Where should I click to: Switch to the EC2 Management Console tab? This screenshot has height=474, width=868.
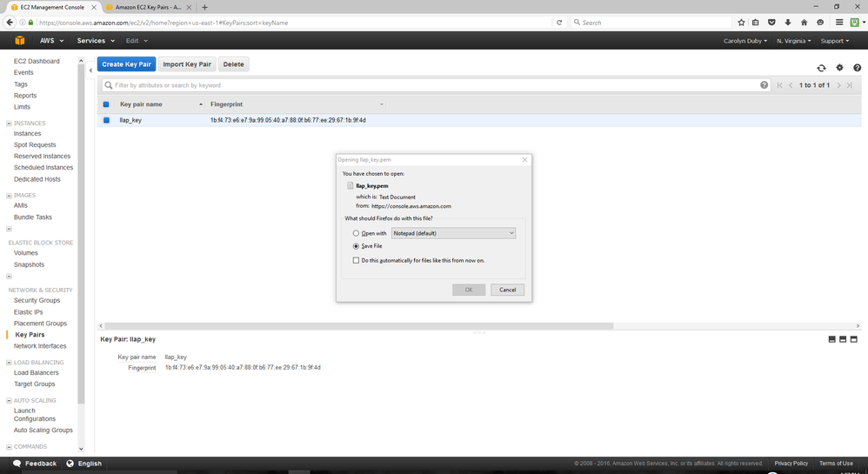(51, 7)
